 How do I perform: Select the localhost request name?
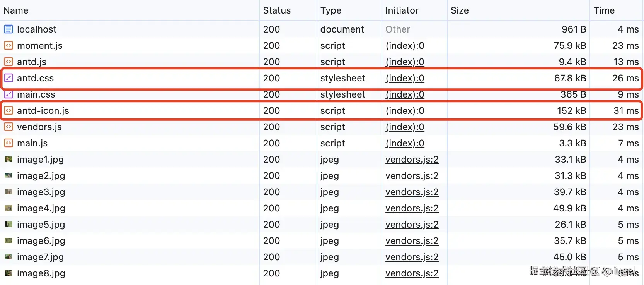tap(37, 29)
